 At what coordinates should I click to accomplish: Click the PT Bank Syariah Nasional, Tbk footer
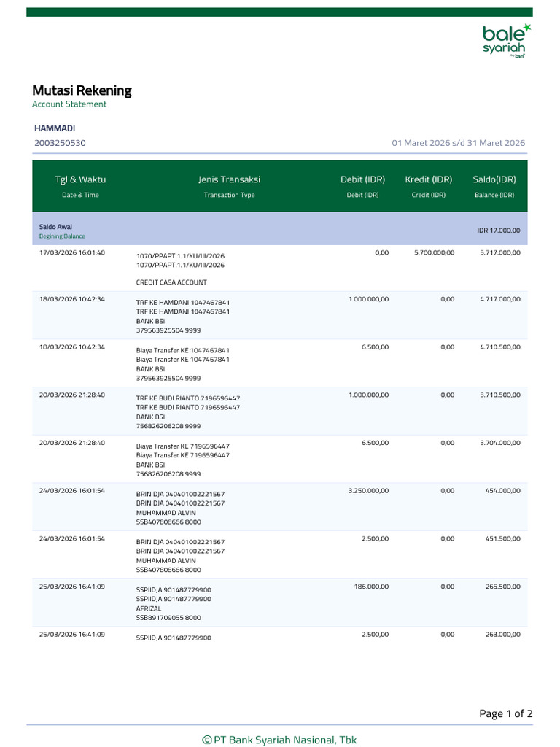[x=279, y=740]
